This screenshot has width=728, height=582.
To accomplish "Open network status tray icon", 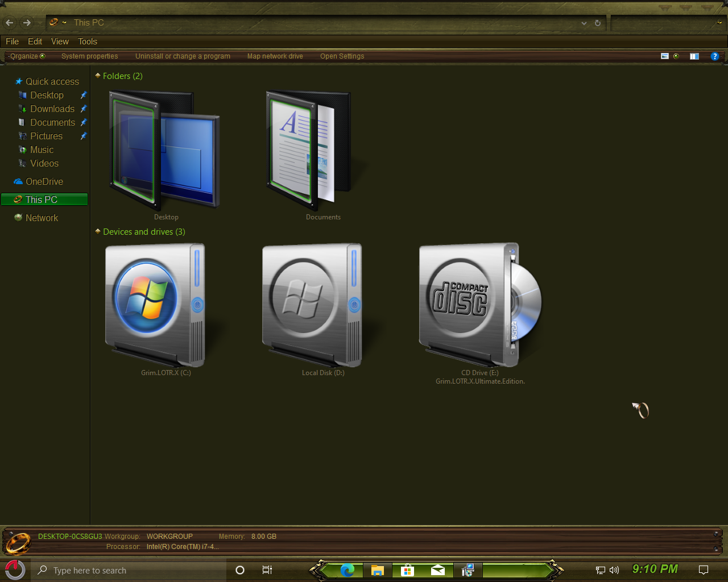I will [600, 570].
